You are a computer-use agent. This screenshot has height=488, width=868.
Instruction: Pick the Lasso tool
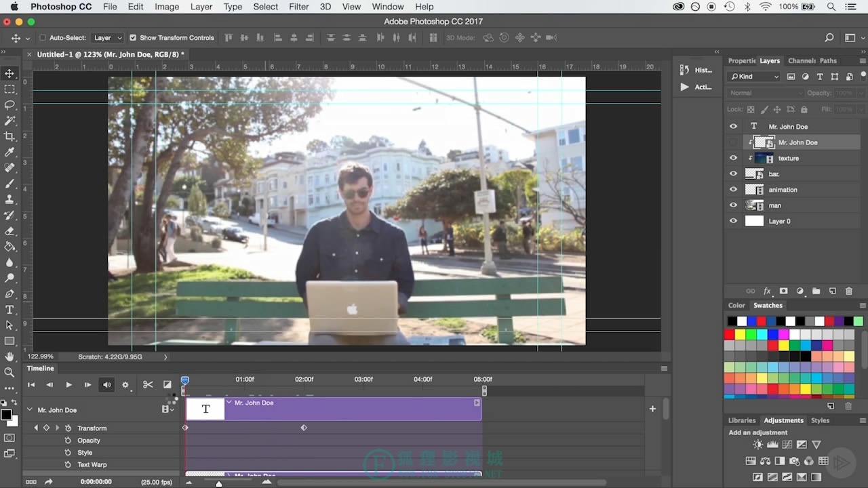tap(9, 105)
